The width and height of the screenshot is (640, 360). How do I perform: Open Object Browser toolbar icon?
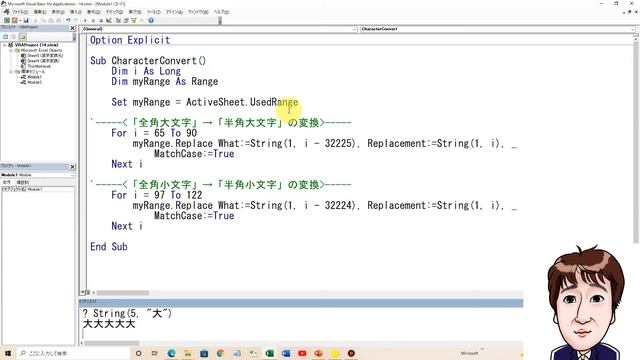133,20
